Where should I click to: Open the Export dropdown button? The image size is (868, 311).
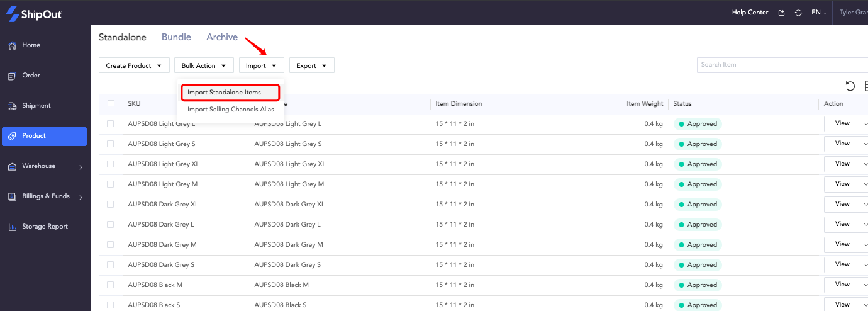(x=311, y=65)
